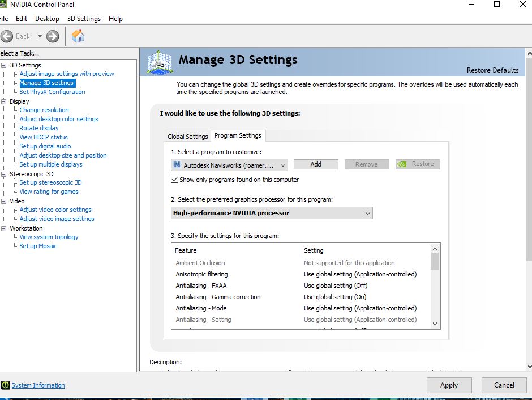The height and width of the screenshot is (400, 532).
Task: Click the Add program button
Action: pos(316,164)
